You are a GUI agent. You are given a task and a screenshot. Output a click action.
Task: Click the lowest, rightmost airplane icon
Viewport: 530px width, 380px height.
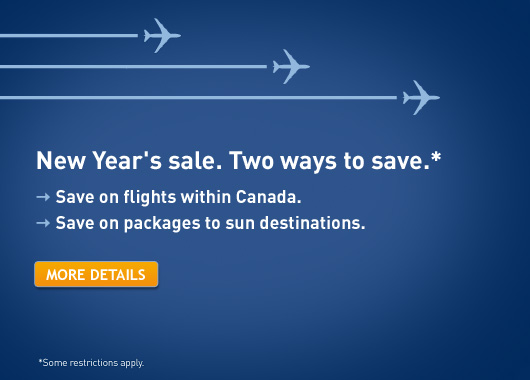(421, 98)
